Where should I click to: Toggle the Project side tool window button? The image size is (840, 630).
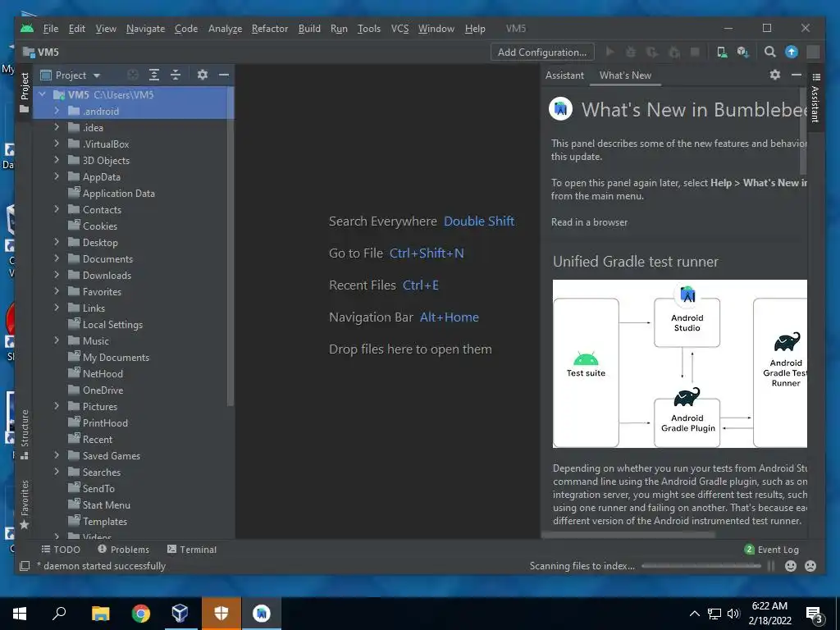tap(25, 92)
